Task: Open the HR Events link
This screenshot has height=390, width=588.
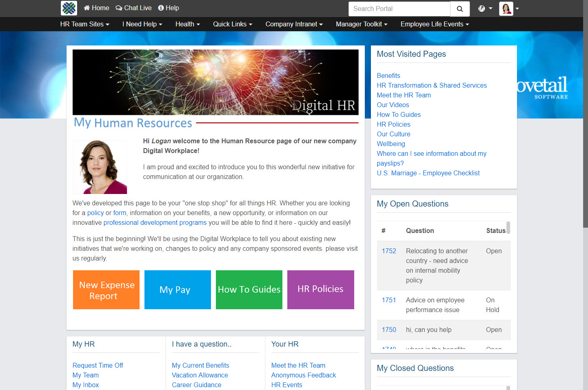Action: [287, 385]
